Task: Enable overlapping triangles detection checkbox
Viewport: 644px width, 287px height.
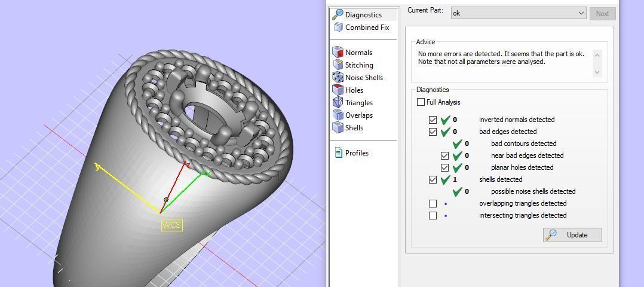Action: [433, 203]
